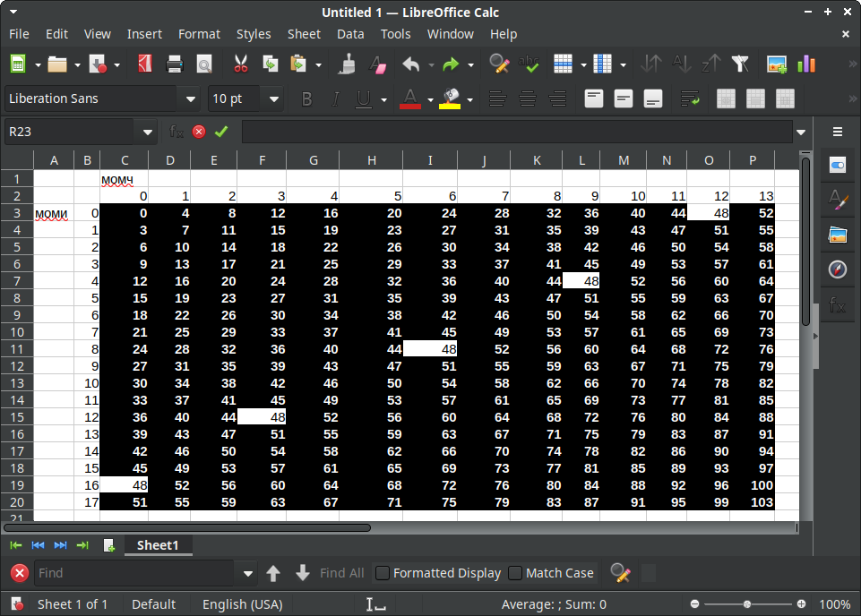861x616 pixels.
Task: Open the Data menu
Action: pyautogui.click(x=350, y=34)
